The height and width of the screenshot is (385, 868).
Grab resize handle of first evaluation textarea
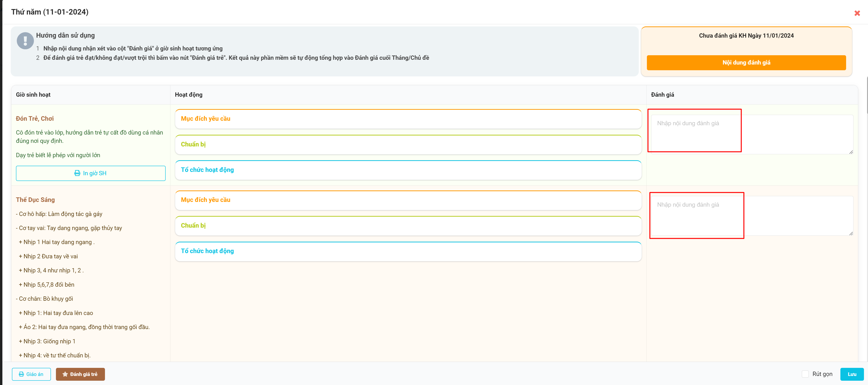[851, 152]
